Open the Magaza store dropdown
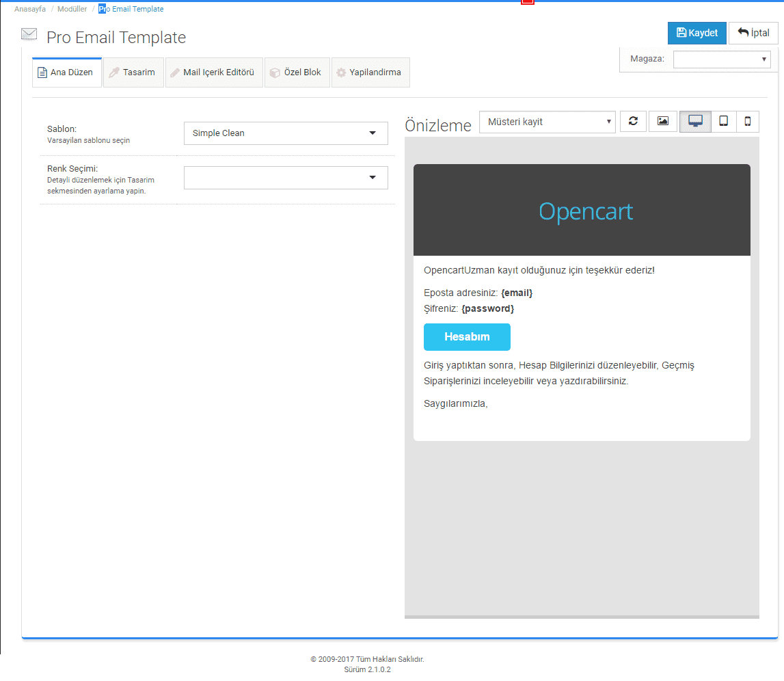This screenshot has height=681, width=784. 722,59
